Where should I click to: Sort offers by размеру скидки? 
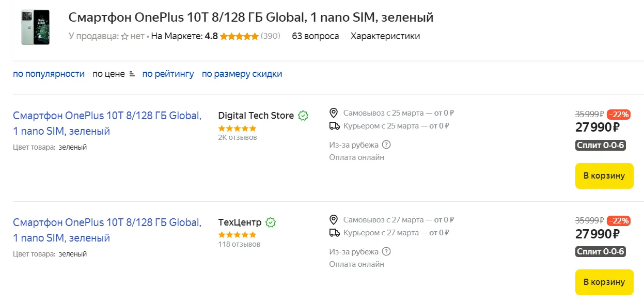(x=242, y=74)
